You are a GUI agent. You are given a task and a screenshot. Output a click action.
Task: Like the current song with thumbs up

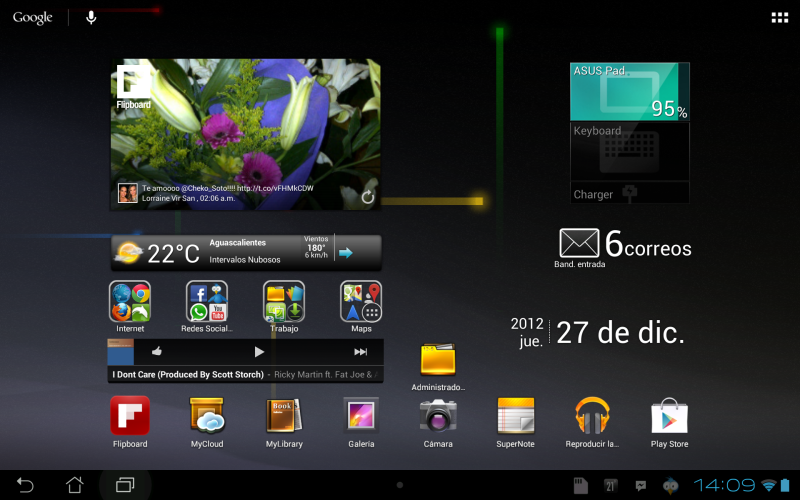tap(157, 352)
